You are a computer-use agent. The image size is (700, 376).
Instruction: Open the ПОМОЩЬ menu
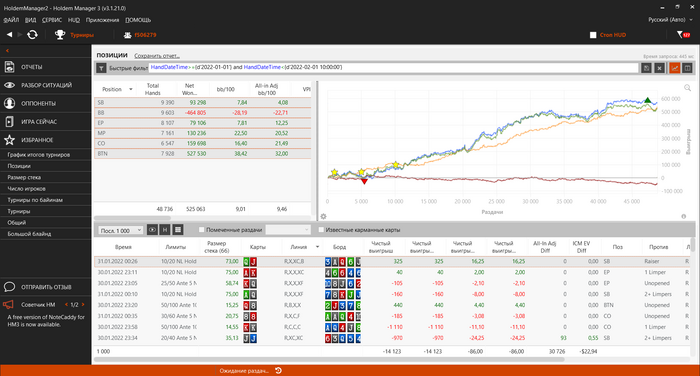(x=138, y=20)
